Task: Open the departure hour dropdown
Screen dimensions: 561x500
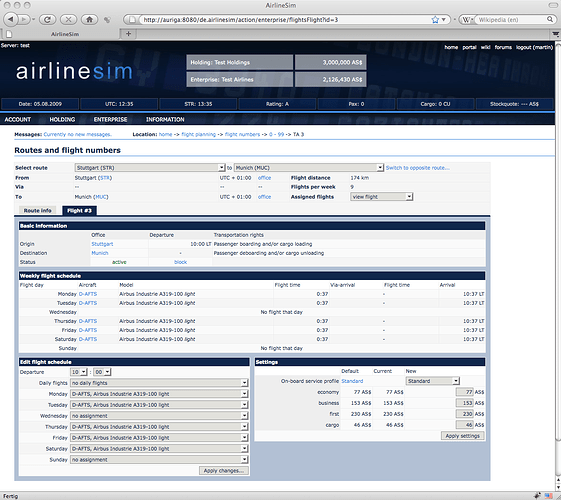Action: 78,372
